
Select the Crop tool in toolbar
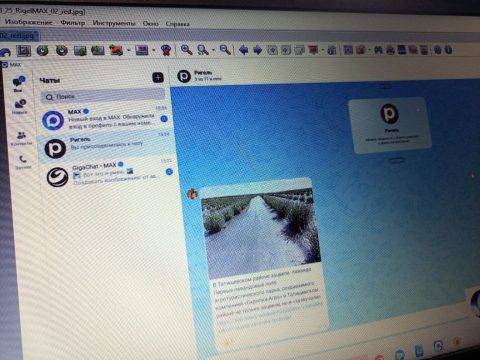click(23, 51)
